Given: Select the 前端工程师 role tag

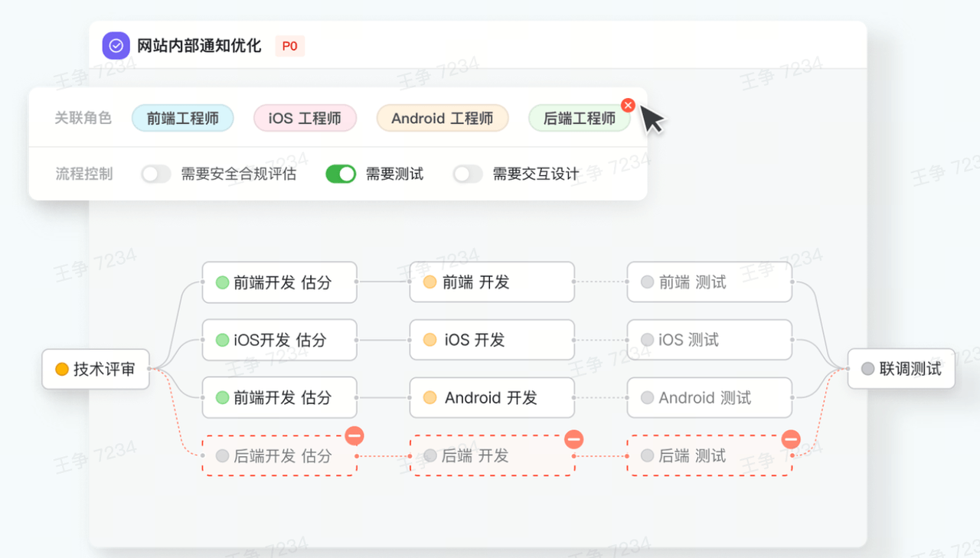Looking at the screenshot, I should coord(183,119).
